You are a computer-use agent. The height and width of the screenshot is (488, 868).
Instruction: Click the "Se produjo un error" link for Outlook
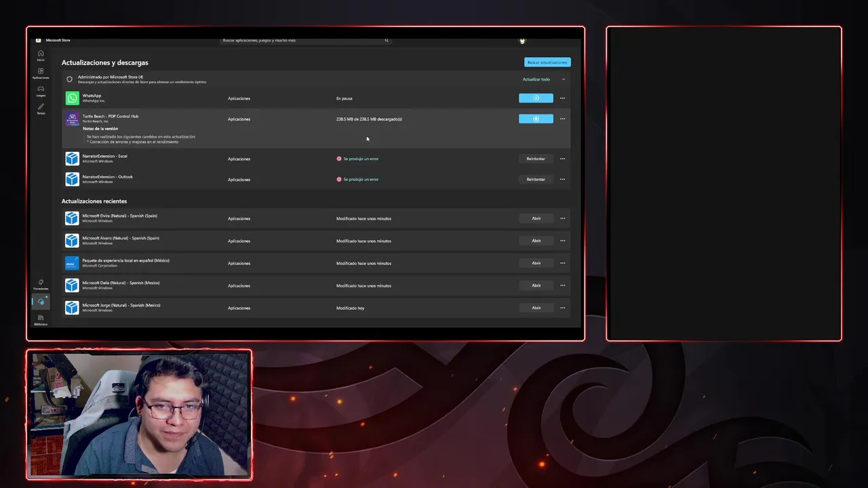[x=361, y=179]
